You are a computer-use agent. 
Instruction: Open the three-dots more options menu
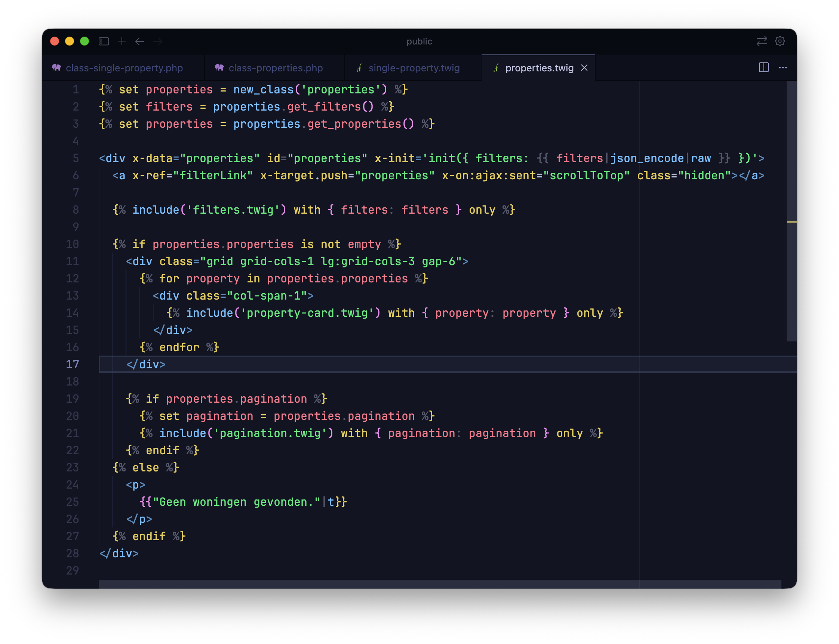tap(783, 68)
